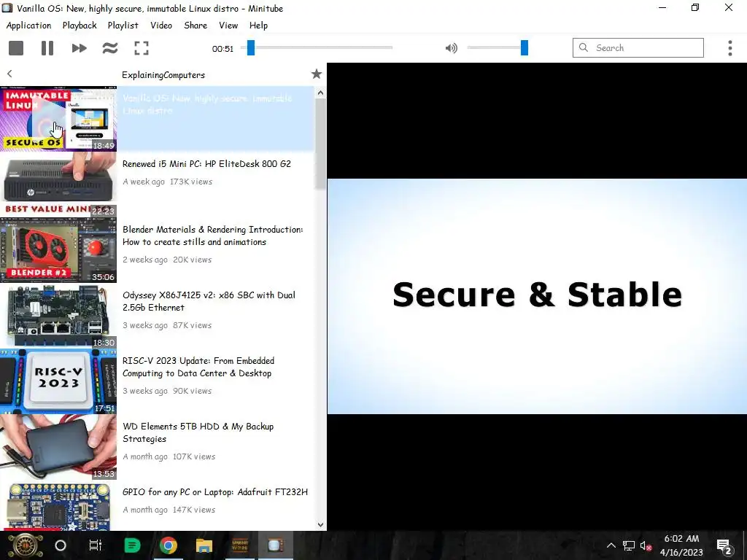
Task: Play GPIO for any PC video
Action: click(x=215, y=492)
